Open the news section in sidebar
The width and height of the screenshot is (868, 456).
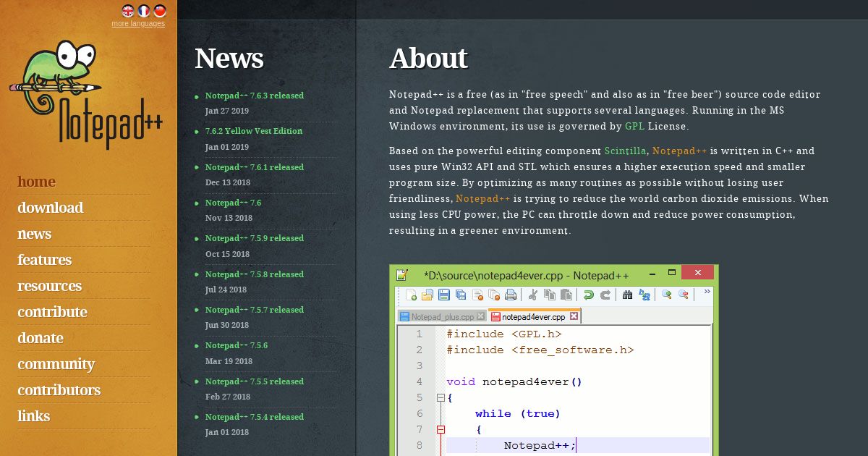pos(35,234)
